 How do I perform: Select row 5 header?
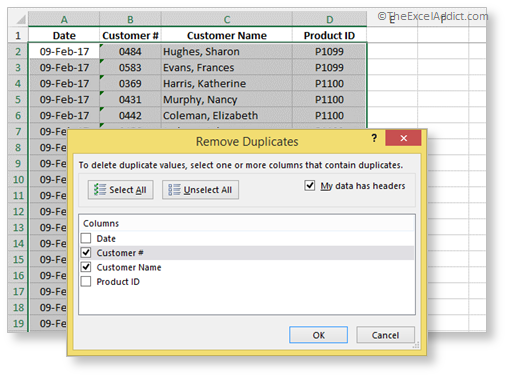point(18,99)
